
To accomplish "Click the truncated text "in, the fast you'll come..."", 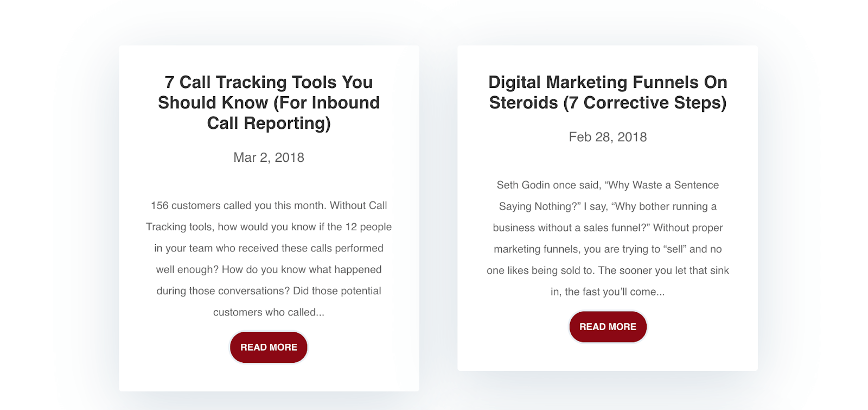I will (608, 292).
